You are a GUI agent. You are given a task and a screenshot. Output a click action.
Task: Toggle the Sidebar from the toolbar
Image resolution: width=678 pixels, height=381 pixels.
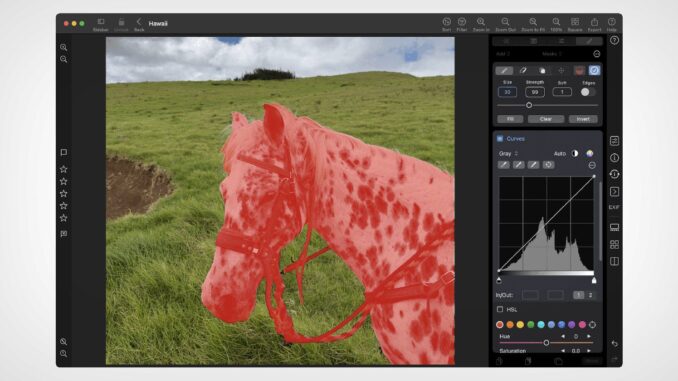coord(100,24)
